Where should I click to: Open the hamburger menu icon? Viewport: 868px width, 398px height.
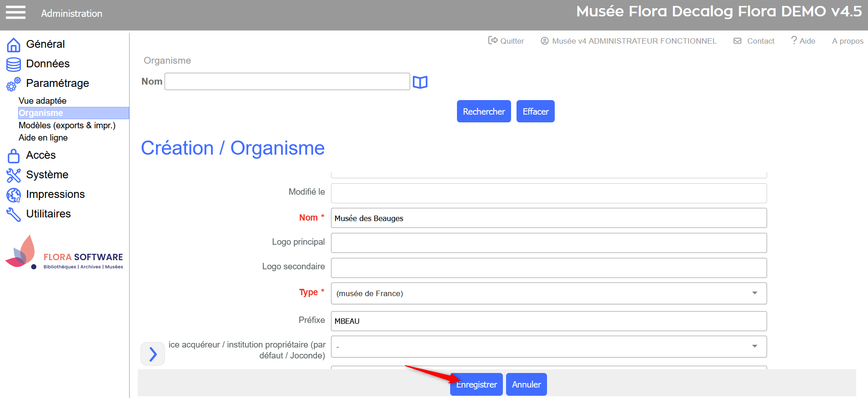(x=15, y=13)
